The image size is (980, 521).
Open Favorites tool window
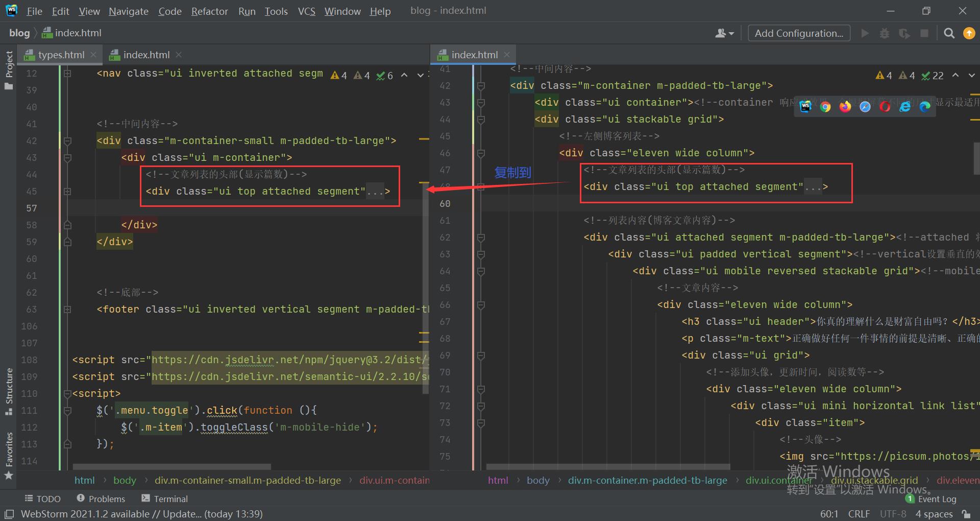[9, 456]
